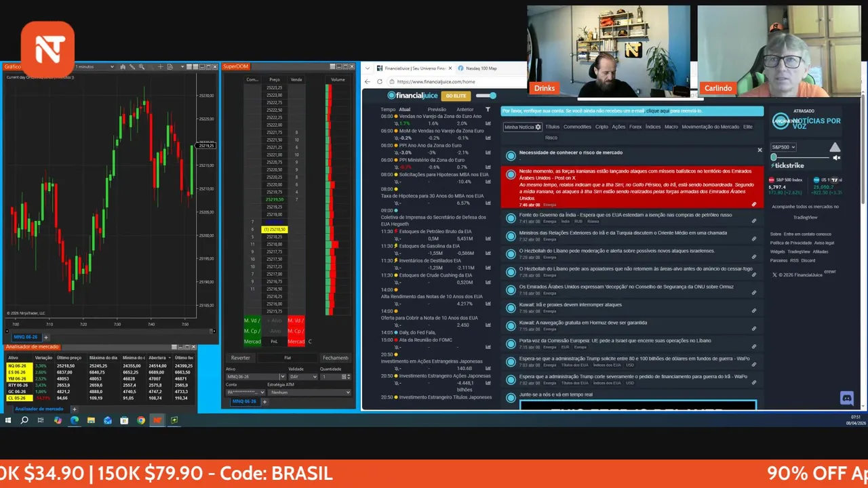
Task: Click green Mercado buy button in SuperDOM
Action: coord(252,342)
